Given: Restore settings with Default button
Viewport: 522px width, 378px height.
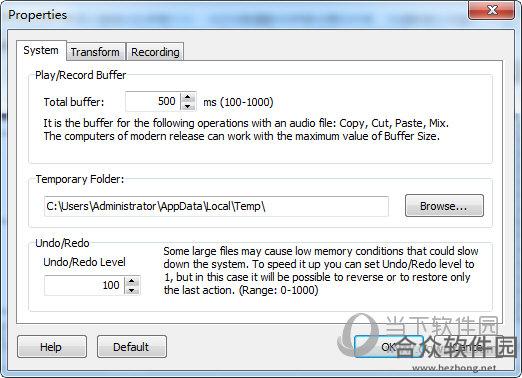Looking at the screenshot, I should coord(132,347).
